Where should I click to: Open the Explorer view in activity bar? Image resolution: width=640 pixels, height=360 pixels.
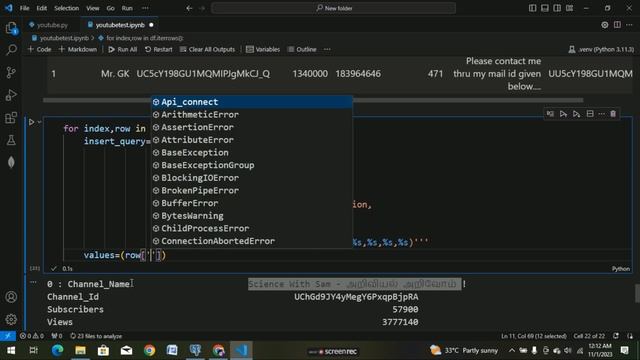(11, 28)
